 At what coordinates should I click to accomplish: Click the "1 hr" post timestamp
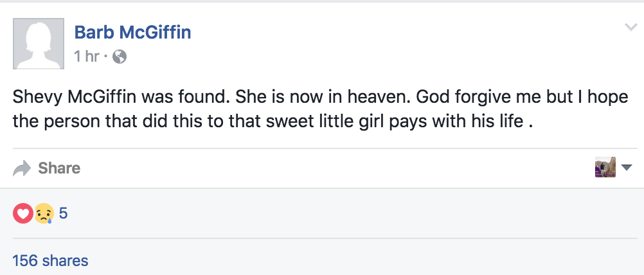(x=87, y=57)
